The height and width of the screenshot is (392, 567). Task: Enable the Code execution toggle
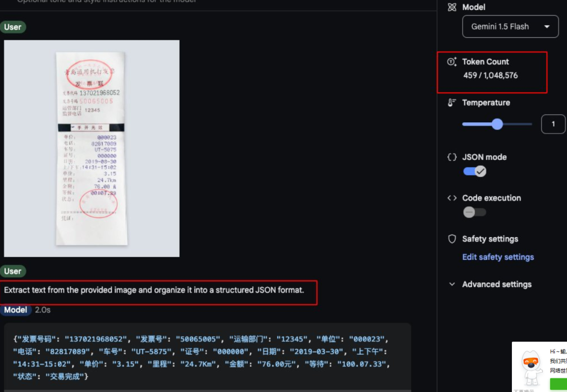point(475,212)
